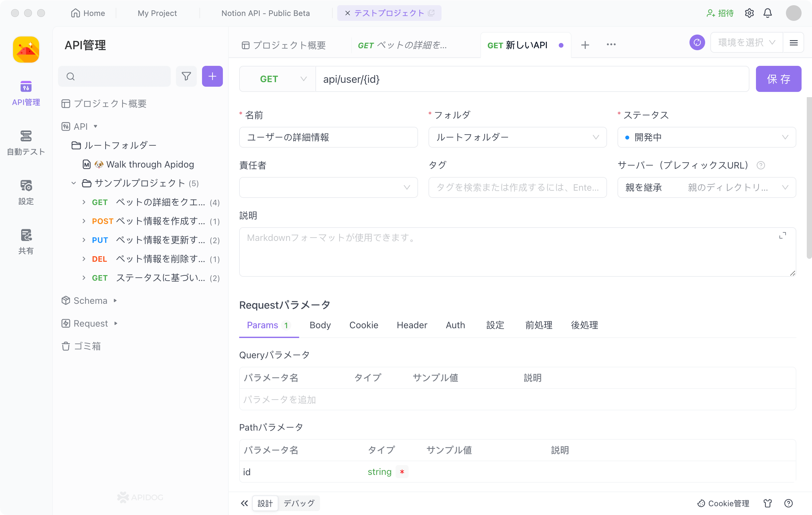Screen dimensions: 812x515
Task: Open Walk through Apidog document
Action: click(x=138, y=164)
